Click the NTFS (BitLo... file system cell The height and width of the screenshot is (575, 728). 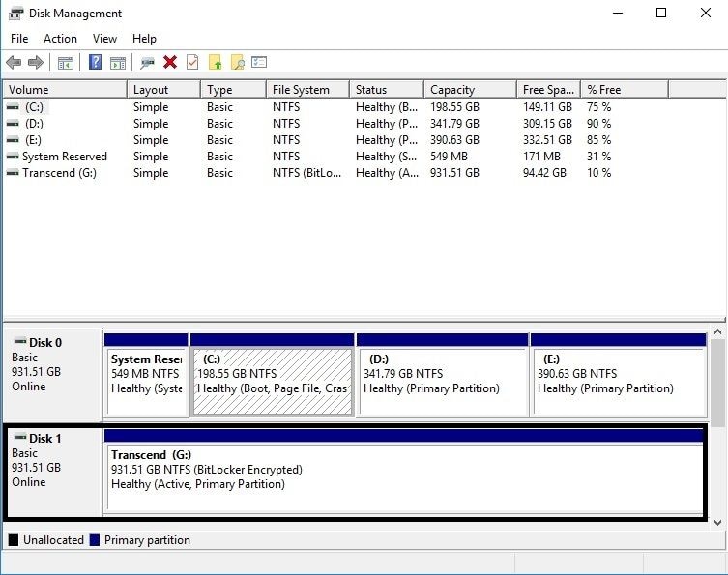click(x=306, y=173)
